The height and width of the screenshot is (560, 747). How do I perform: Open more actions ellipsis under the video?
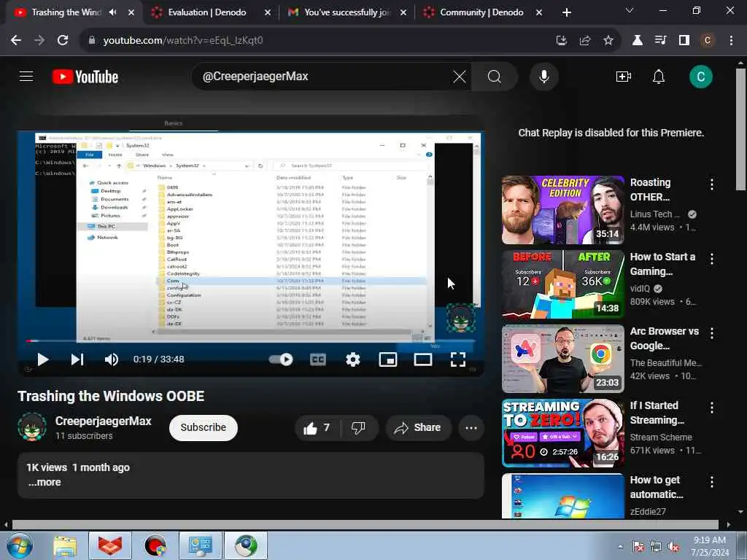pyautogui.click(x=471, y=427)
